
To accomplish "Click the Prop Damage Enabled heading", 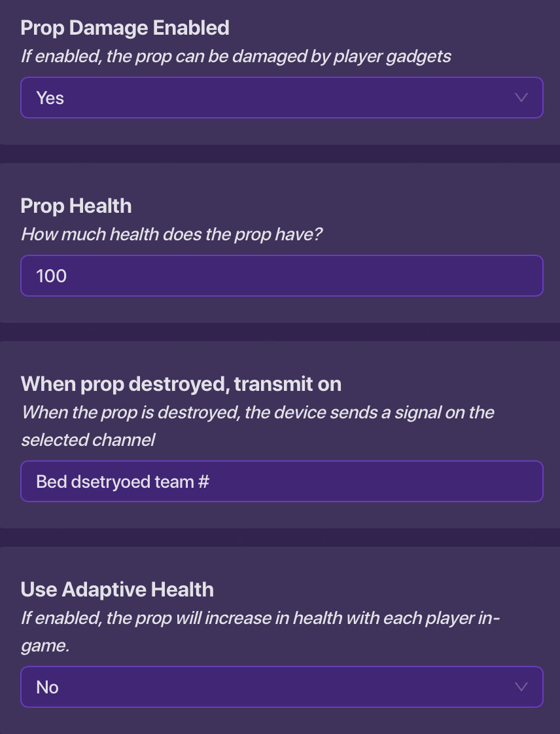I will click(125, 28).
